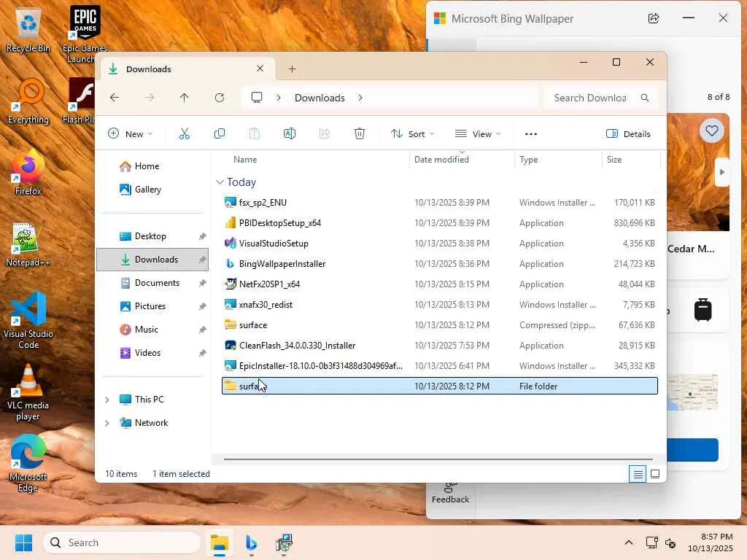747x560 pixels.
Task: Click the Cut scissors icon
Action: coord(185,134)
